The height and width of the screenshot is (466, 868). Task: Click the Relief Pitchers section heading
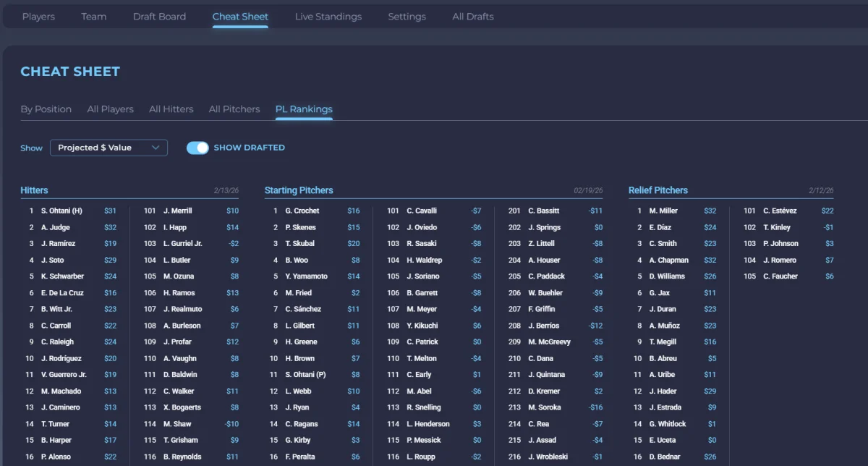coord(658,190)
